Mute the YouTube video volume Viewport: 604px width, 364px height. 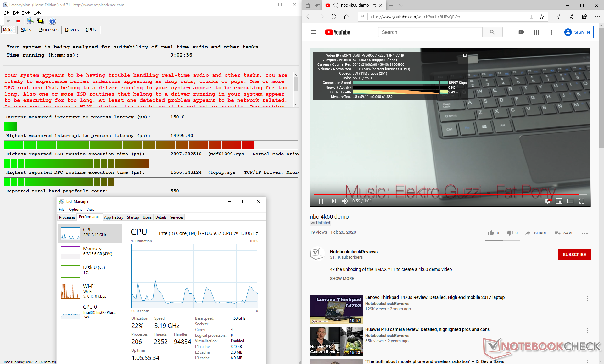345,201
